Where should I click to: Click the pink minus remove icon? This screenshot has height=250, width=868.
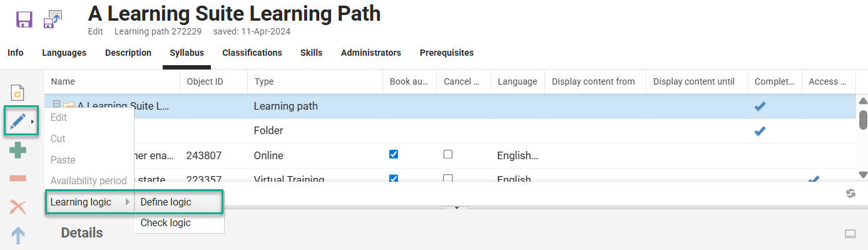(x=18, y=179)
